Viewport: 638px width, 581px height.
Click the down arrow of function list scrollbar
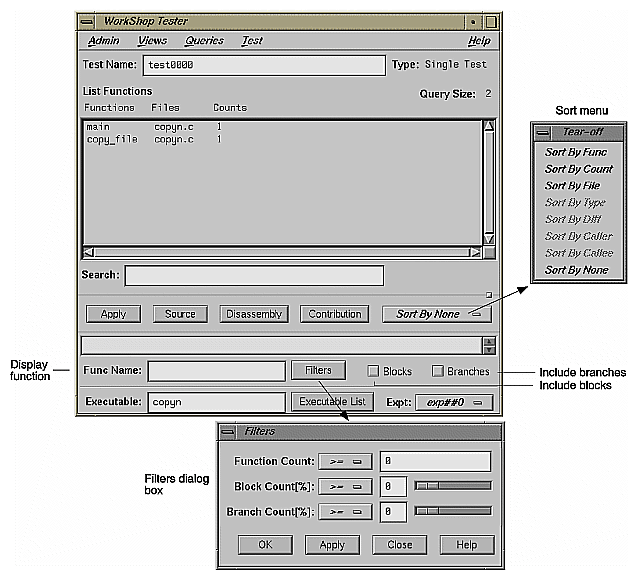coord(489,239)
